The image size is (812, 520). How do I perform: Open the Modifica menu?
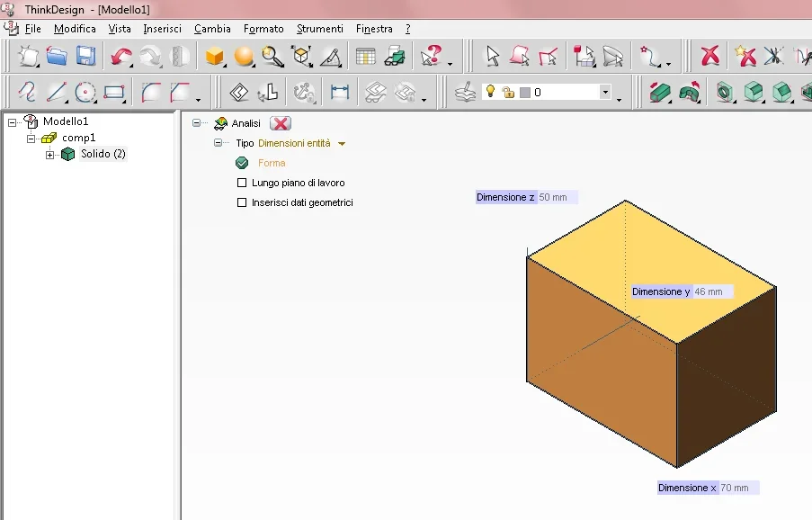tap(75, 29)
